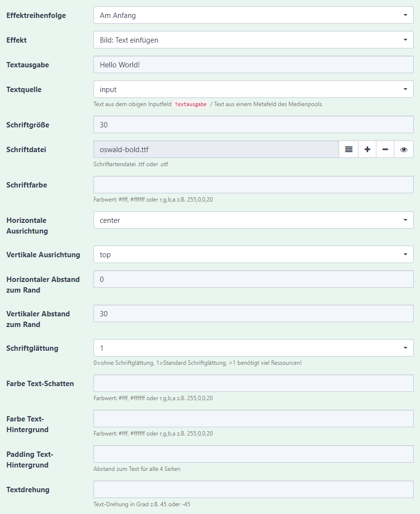Click the Schriftdatei label
The height and width of the screenshot is (514, 420).
point(26,150)
